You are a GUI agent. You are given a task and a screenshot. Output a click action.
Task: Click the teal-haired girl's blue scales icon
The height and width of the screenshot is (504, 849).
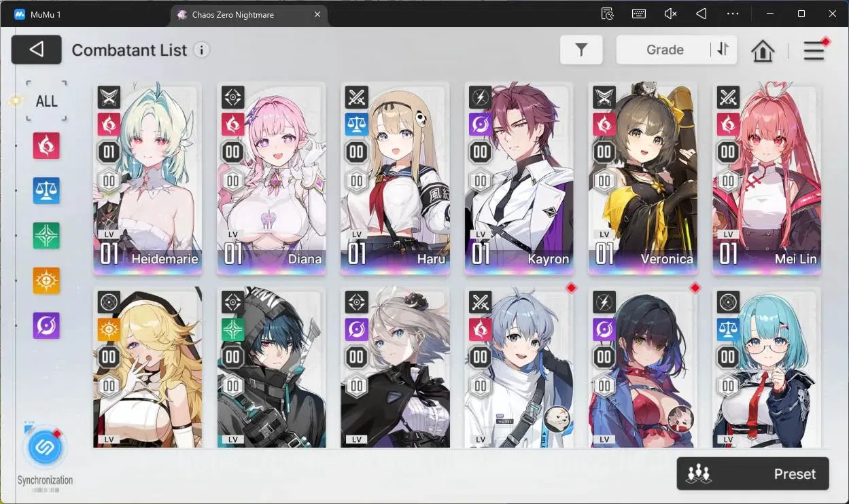[x=729, y=329]
